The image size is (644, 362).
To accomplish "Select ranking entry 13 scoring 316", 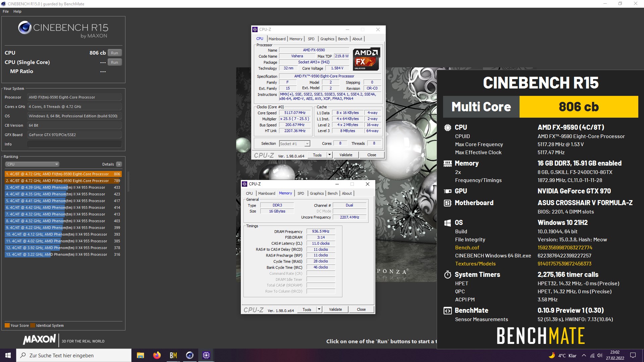I will point(63,254).
